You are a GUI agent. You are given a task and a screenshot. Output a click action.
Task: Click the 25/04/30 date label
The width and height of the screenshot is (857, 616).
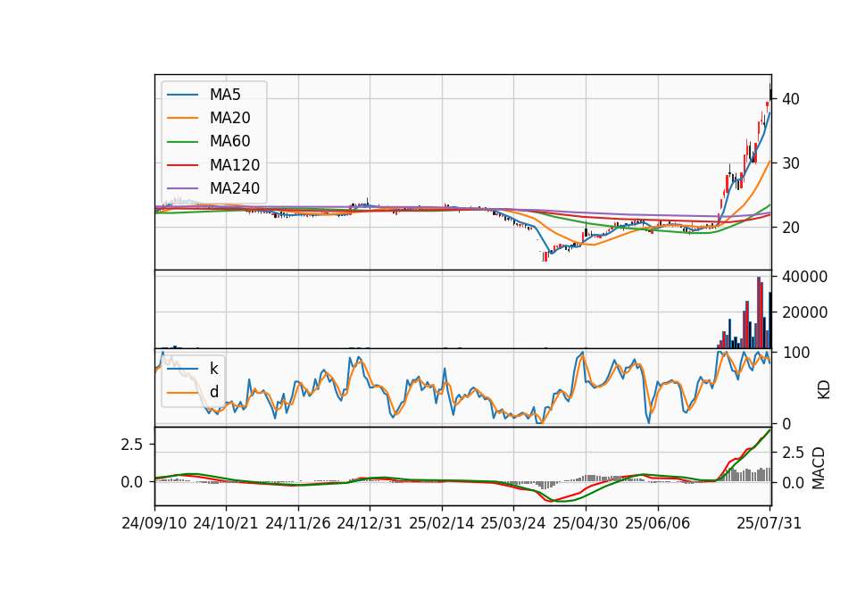[x=586, y=523]
